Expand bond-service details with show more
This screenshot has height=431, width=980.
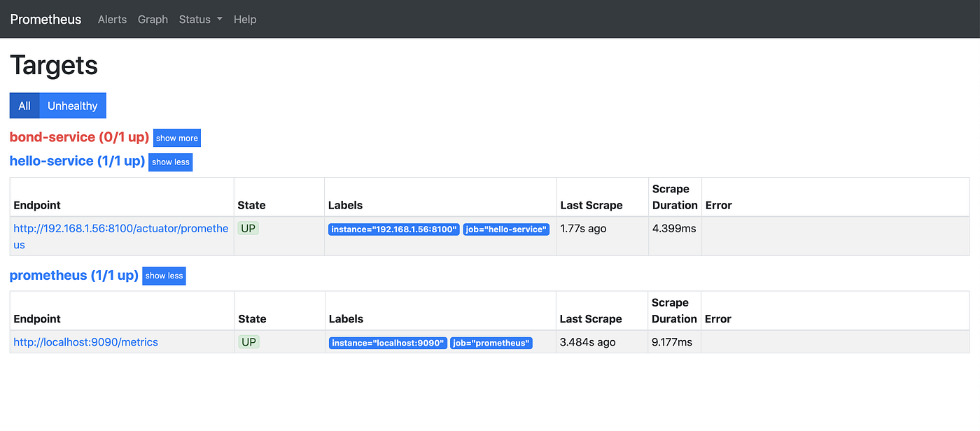point(176,138)
